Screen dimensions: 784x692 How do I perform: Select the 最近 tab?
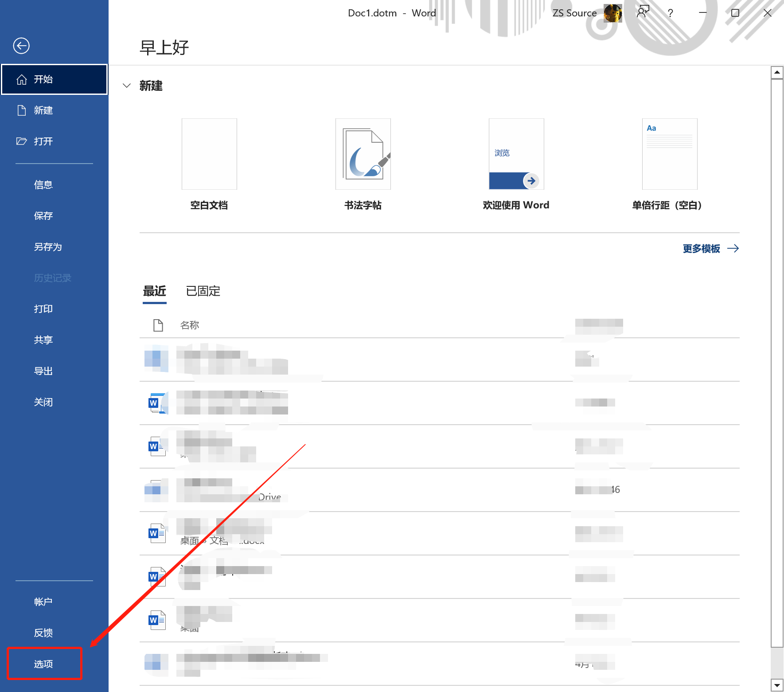(x=154, y=291)
